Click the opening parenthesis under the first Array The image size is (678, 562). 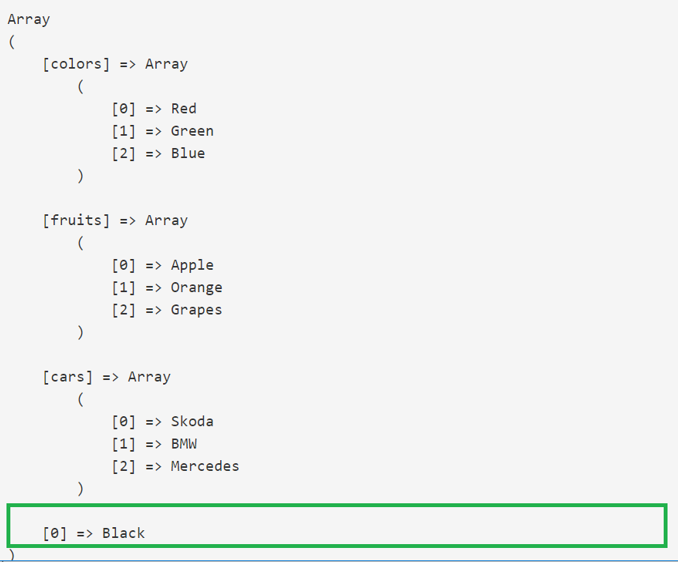[x=11, y=42]
